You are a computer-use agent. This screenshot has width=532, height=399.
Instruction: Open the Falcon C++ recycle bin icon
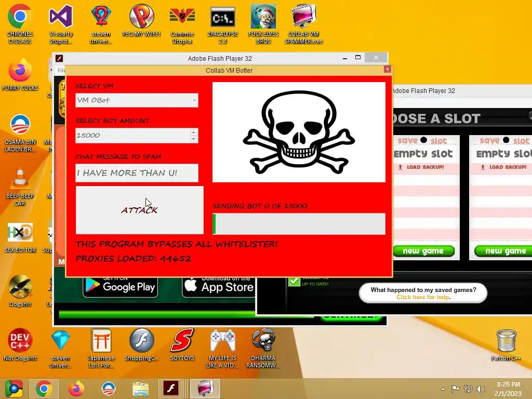coord(506,345)
